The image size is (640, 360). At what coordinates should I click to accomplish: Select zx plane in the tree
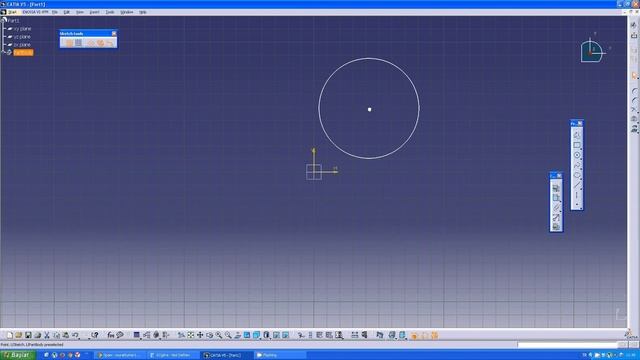22,44
